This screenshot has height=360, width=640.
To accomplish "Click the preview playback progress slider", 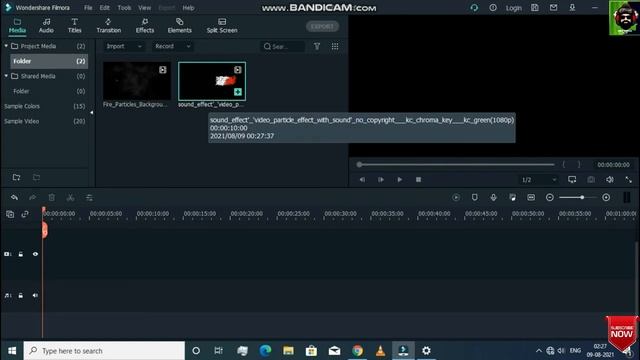I will pos(456,164).
